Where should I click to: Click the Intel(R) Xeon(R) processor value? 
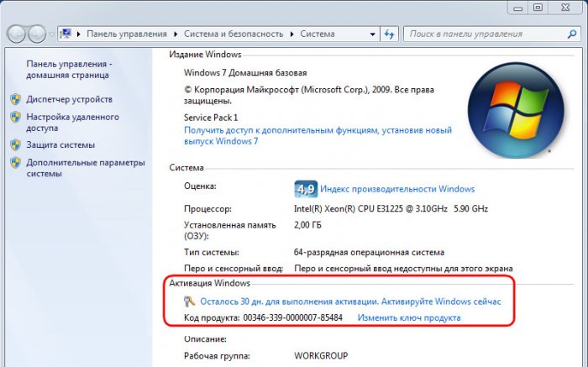point(391,209)
